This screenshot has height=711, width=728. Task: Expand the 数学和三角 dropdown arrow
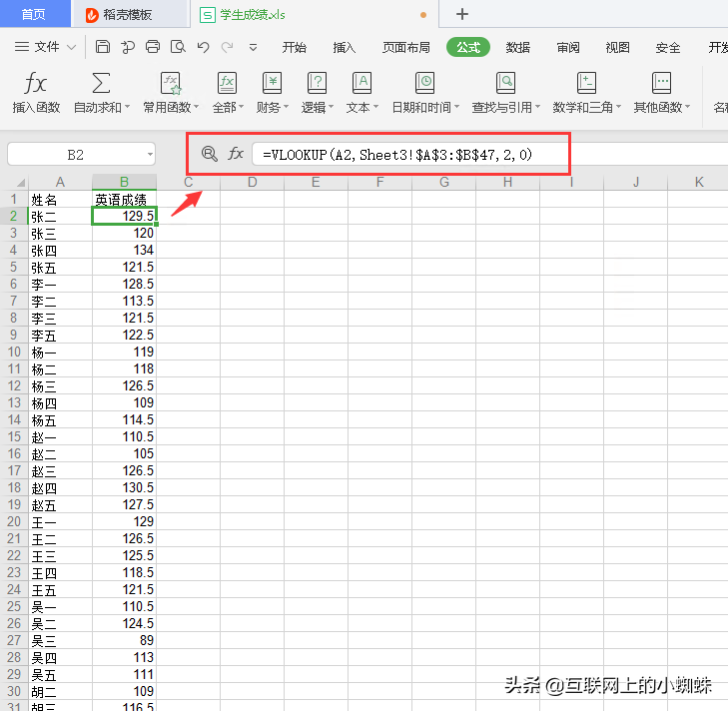point(618,107)
